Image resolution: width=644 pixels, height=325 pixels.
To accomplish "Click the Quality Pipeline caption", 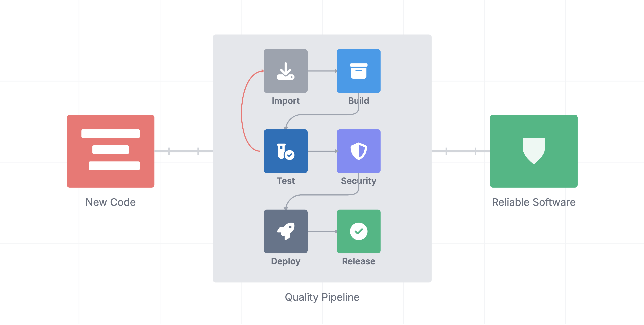I will (322, 297).
